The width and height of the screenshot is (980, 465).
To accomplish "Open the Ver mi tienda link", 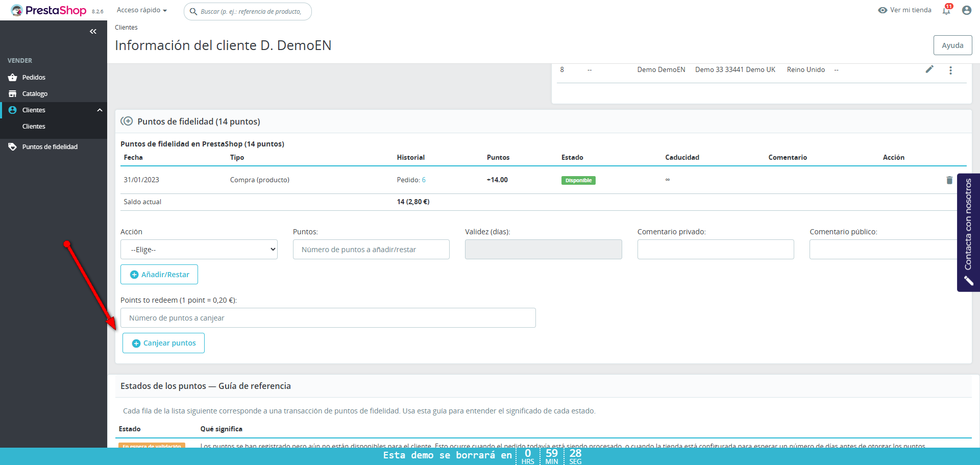I will point(911,10).
